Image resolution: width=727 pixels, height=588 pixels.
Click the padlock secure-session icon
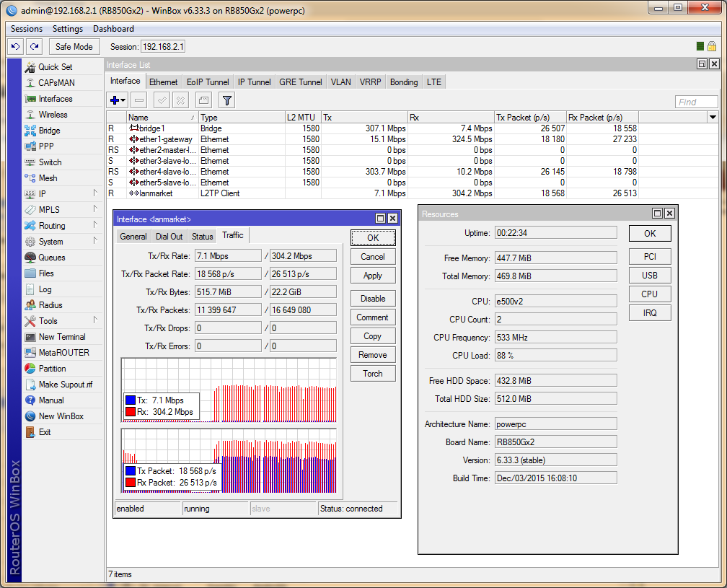click(711, 46)
